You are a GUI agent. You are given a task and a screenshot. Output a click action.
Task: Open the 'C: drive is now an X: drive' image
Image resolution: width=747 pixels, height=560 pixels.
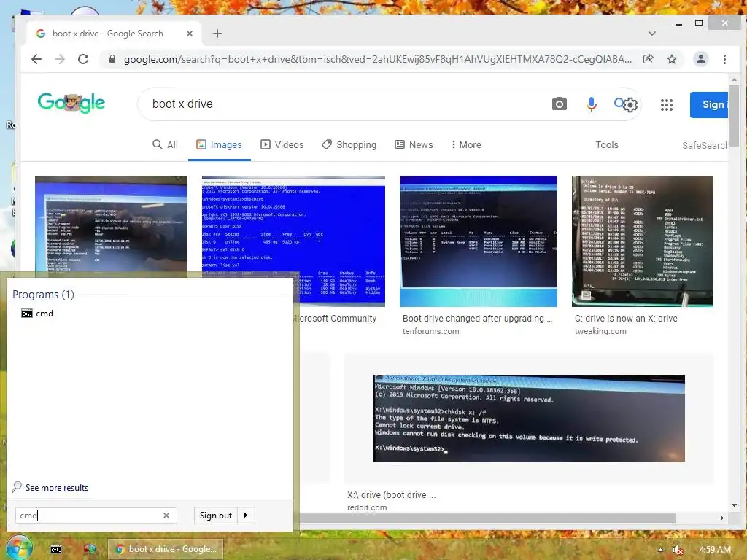[643, 241]
